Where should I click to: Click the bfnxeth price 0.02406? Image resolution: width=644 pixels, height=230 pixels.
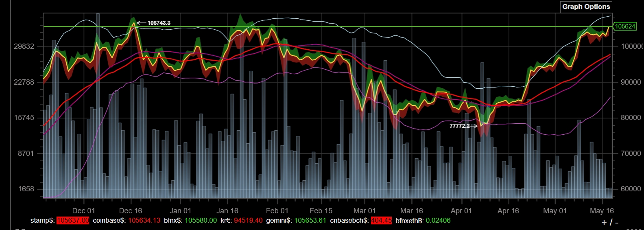[438, 221]
